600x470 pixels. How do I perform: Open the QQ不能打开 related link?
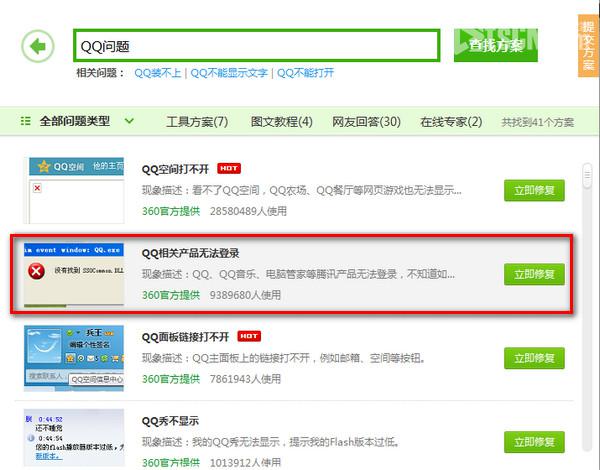(305, 73)
